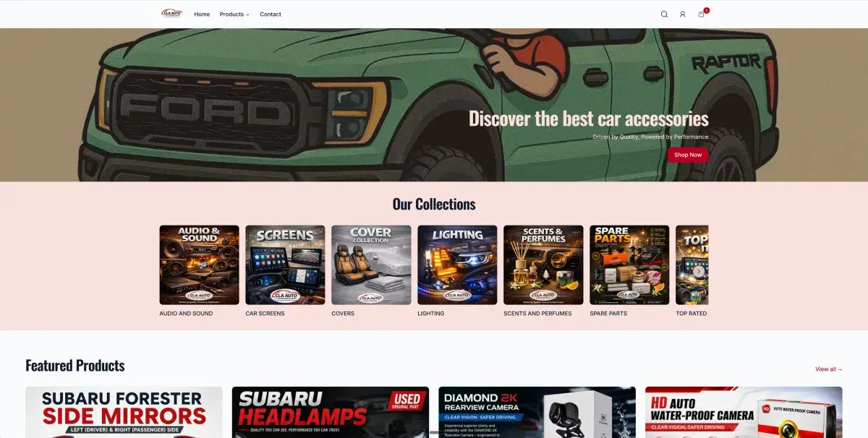Open the Screens collection image
Image resolution: width=868 pixels, height=438 pixels.
[x=285, y=265]
